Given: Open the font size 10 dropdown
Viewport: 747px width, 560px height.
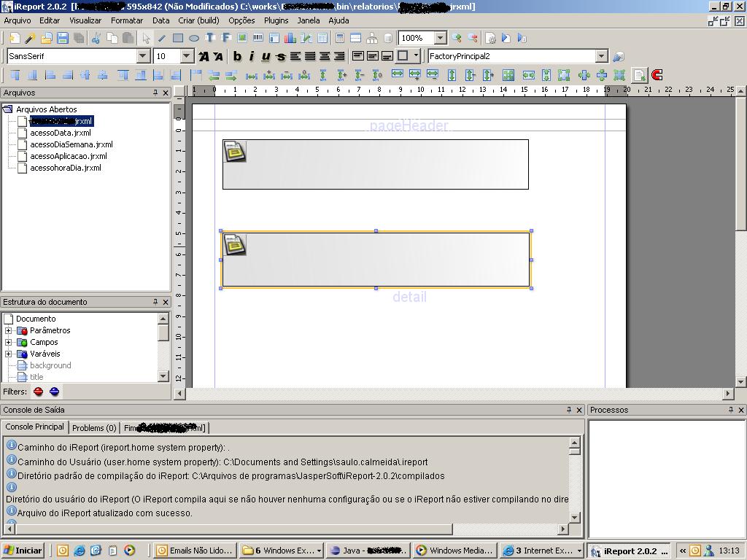Looking at the screenshot, I should (187, 56).
